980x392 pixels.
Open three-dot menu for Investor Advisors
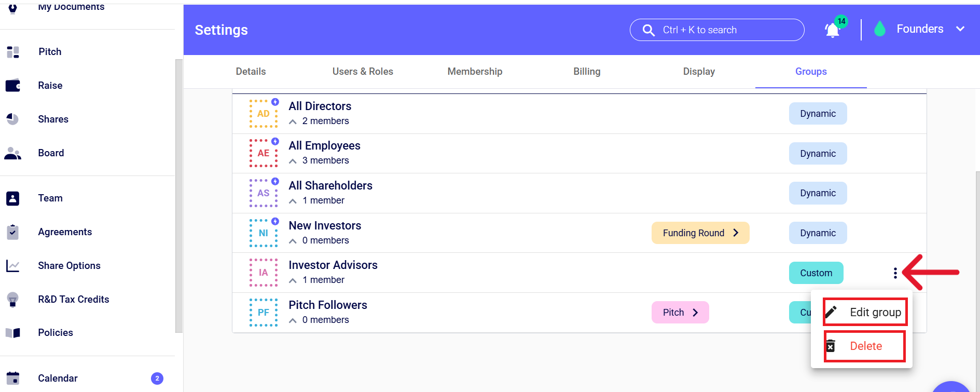[895, 273]
